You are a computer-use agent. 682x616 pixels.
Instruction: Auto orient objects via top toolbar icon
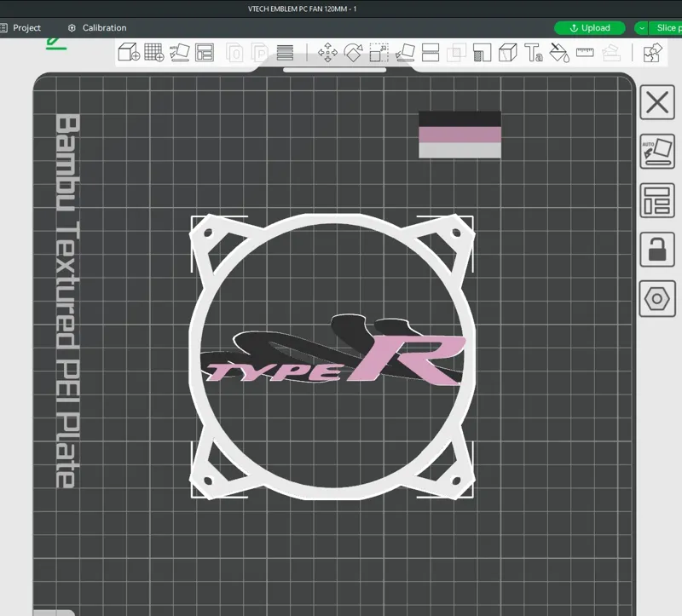[x=180, y=52]
